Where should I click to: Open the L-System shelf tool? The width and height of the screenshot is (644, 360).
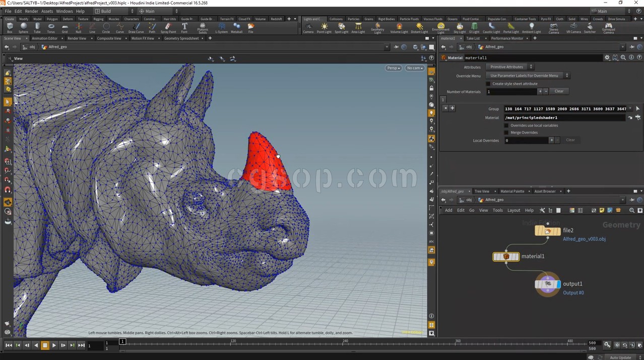point(221,28)
